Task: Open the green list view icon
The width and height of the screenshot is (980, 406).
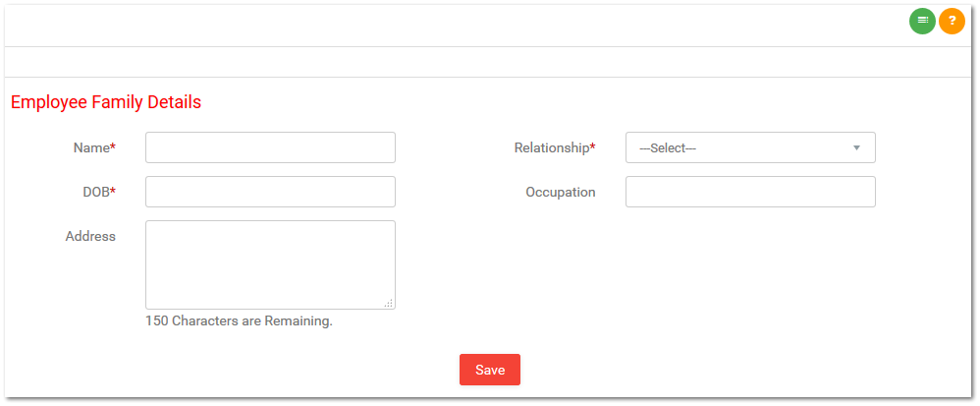Action: click(922, 22)
